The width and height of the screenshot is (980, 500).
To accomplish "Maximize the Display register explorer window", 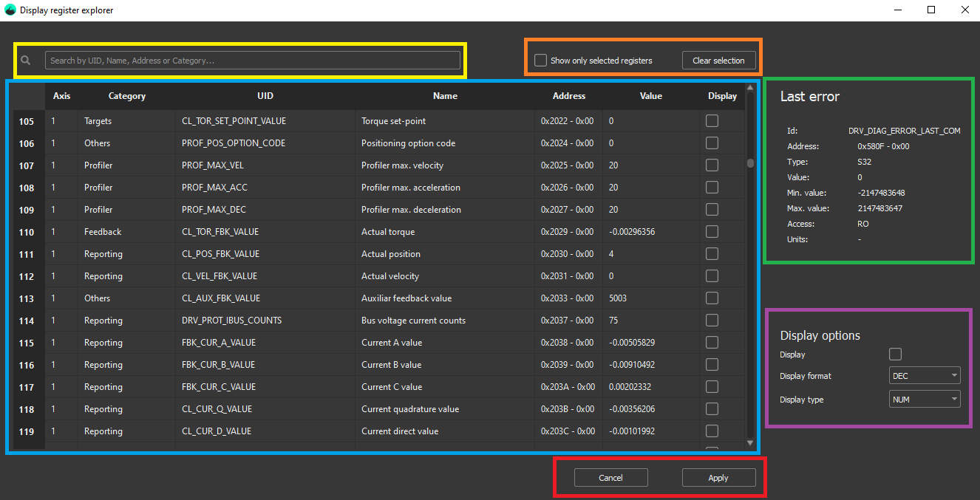I will pos(931,10).
